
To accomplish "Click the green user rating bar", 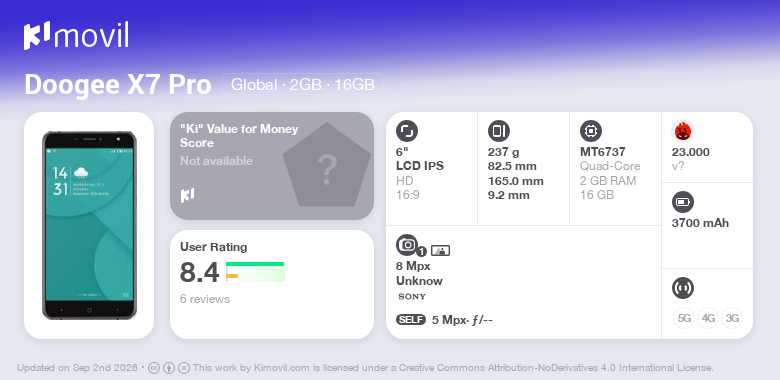I will pyautogui.click(x=255, y=264).
